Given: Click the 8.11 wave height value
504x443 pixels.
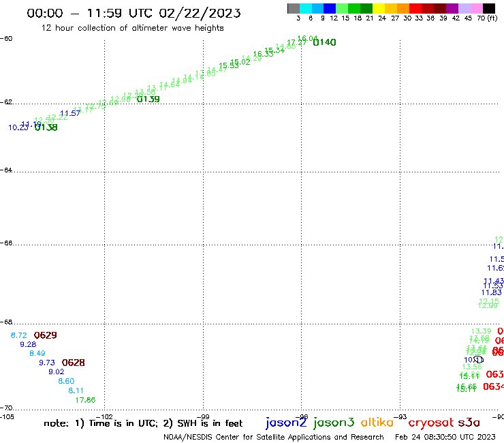Looking at the screenshot, I should click(x=76, y=391).
